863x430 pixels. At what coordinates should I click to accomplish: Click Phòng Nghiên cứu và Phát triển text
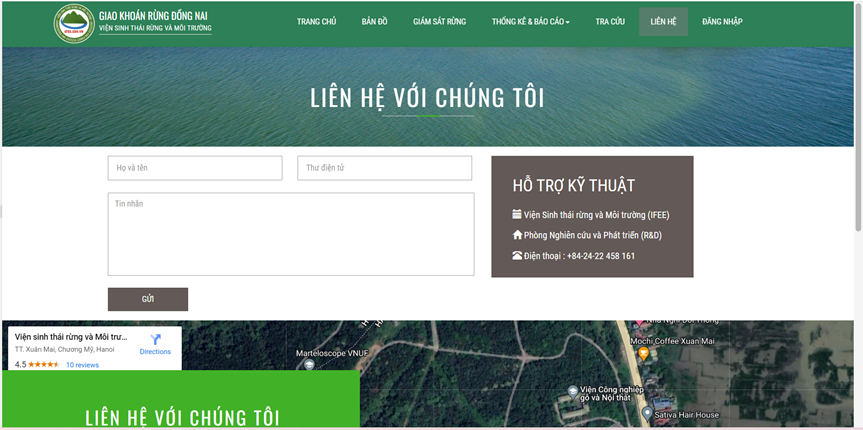(593, 236)
